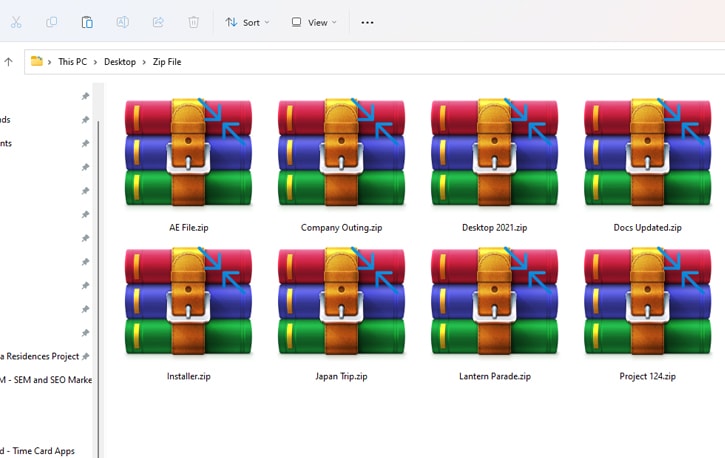Image resolution: width=725 pixels, height=458 pixels.
Task: Click the Desktop 2021.zip file name
Action: pos(494,227)
